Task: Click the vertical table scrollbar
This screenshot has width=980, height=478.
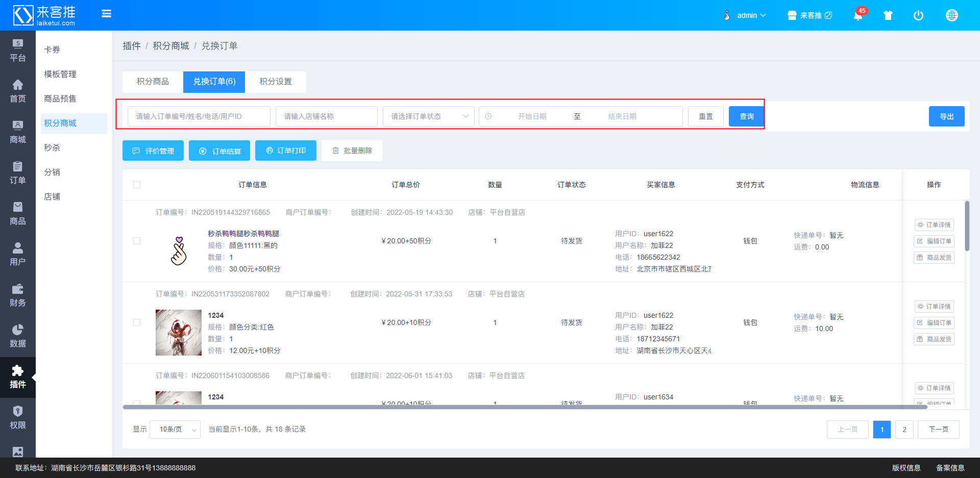Action: (x=967, y=226)
